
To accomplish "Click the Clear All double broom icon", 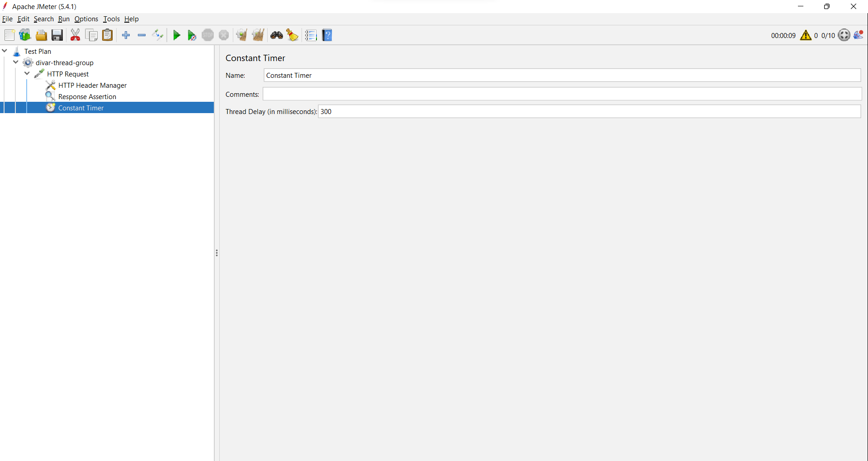I will pos(258,35).
